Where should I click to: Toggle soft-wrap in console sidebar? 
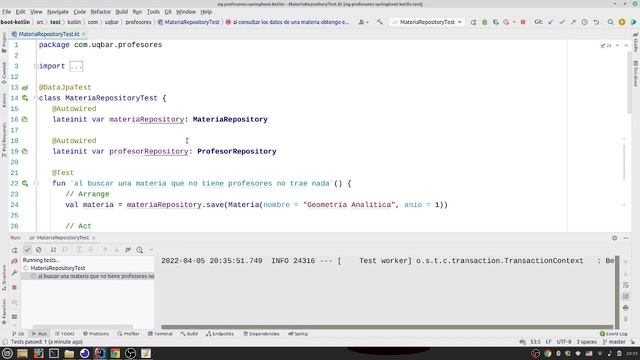click(626, 285)
